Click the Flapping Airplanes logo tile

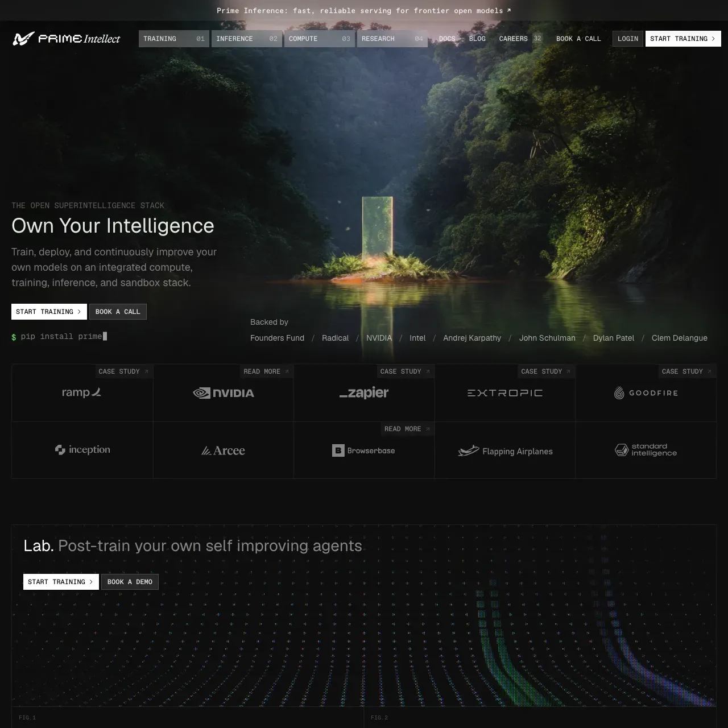[505, 451]
